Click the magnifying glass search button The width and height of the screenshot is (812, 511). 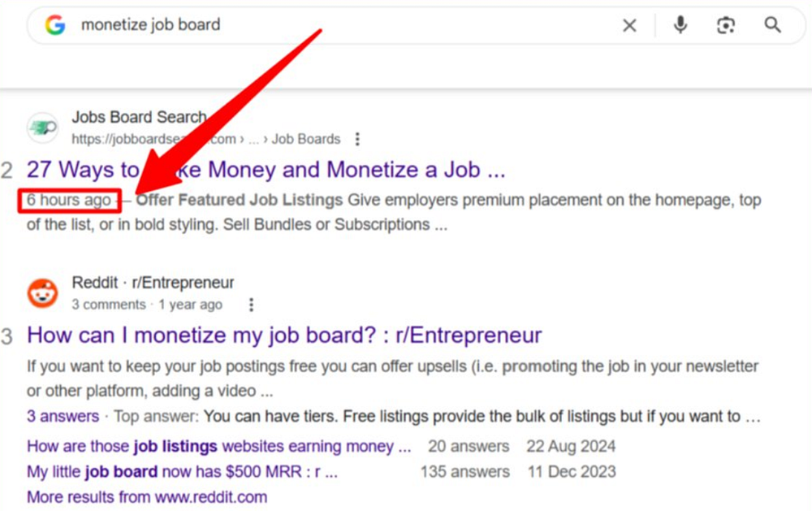click(772, 25)
